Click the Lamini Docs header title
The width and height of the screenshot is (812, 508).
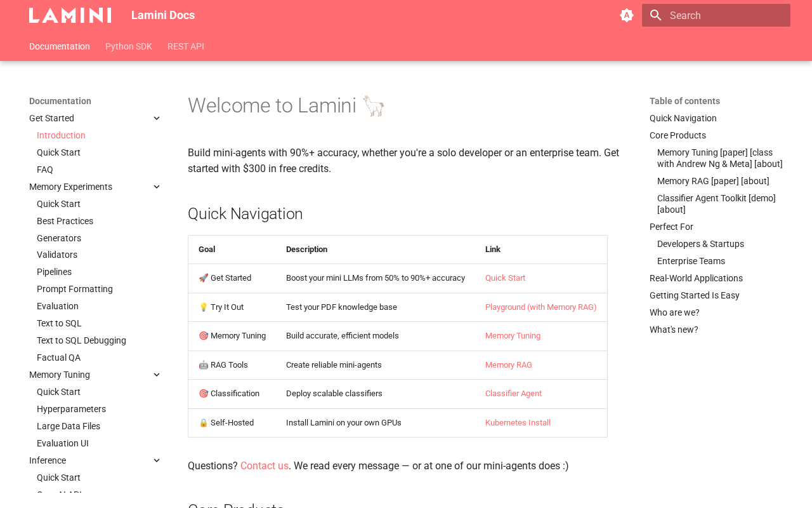[163, 15]
